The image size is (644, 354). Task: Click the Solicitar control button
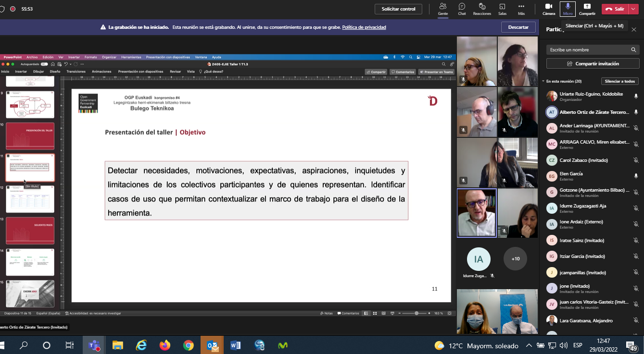[x=398, y=9]
